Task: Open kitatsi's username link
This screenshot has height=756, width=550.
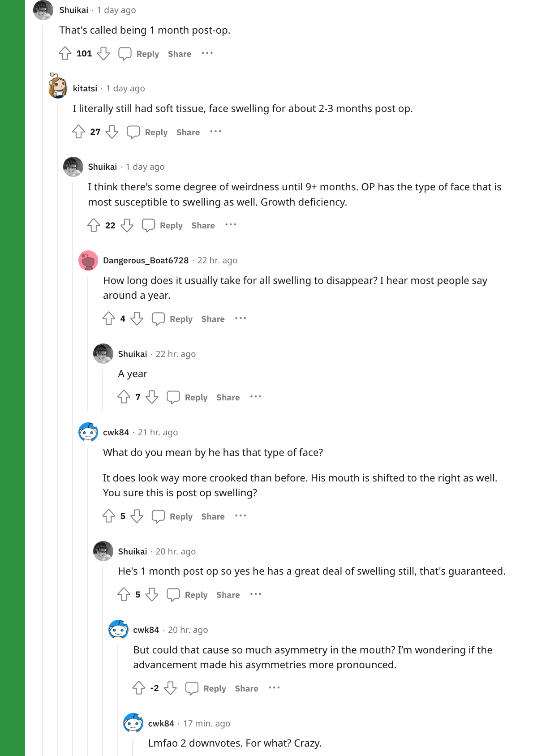Action: (x=85, y=88)
